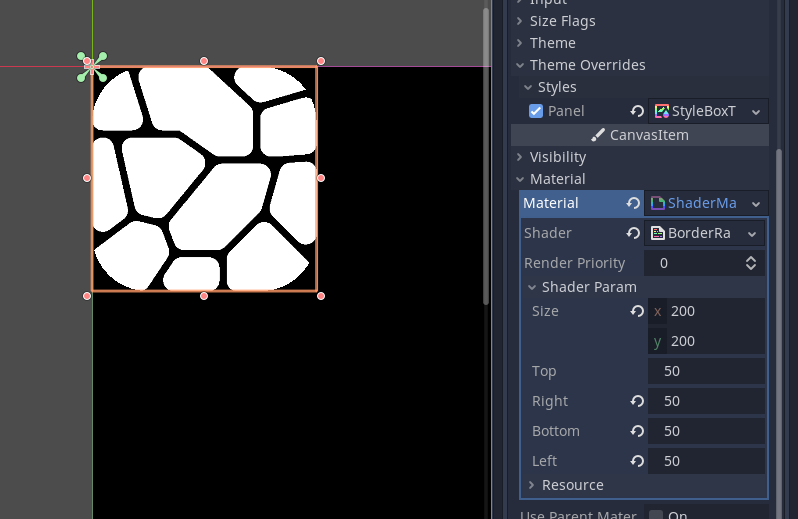Image resolution: width=798 pixels, height=519 pixels.
Task: Revert the Shader property
Action: (x=633, y=233)
